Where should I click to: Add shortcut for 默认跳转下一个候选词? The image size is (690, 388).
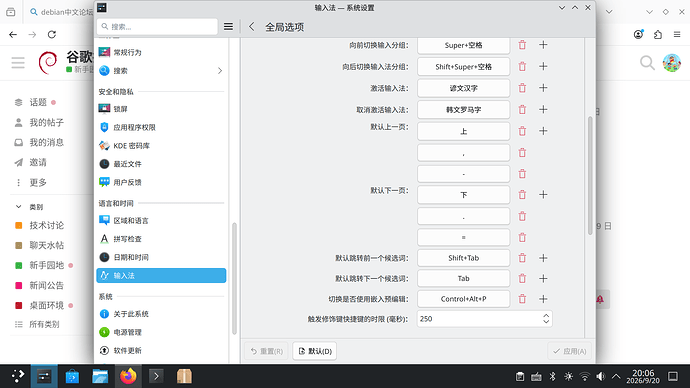click(543, 278)
